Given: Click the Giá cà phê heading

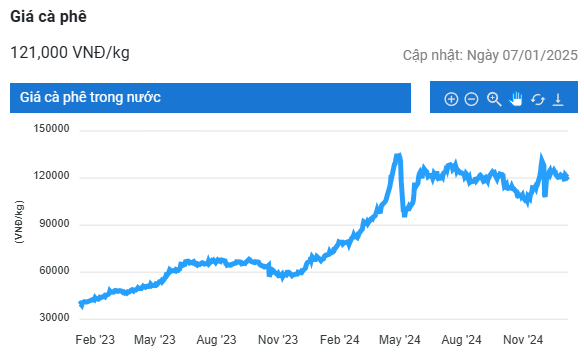Looking at the screenshot, I should (48, 17).
